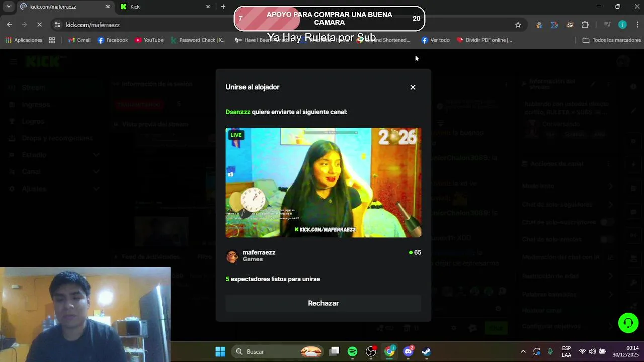Close the kick.com/maferraezz tab

tap(108, 7)
